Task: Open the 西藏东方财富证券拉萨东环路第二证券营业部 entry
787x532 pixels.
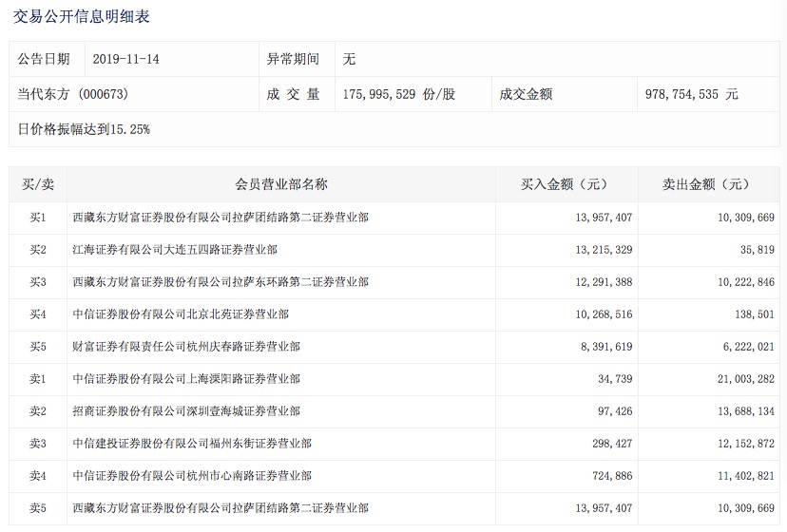Action: pyautogui.click(x=221, y=282)
